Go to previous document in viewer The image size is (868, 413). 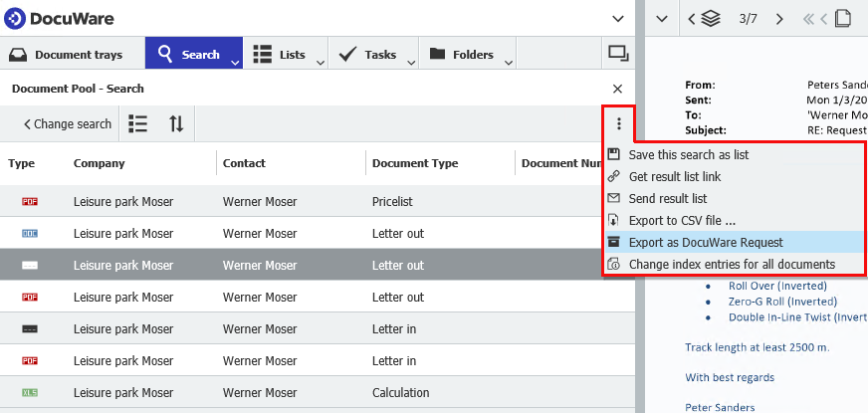point(690,18)
